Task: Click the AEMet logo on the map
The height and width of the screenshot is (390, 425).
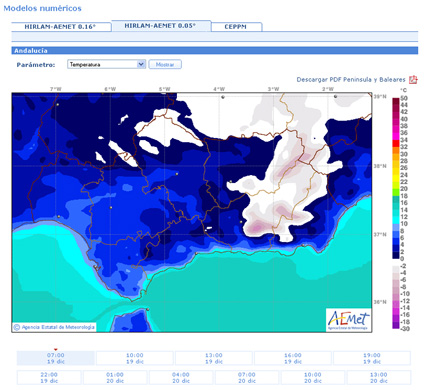Action: coord(348,320)
